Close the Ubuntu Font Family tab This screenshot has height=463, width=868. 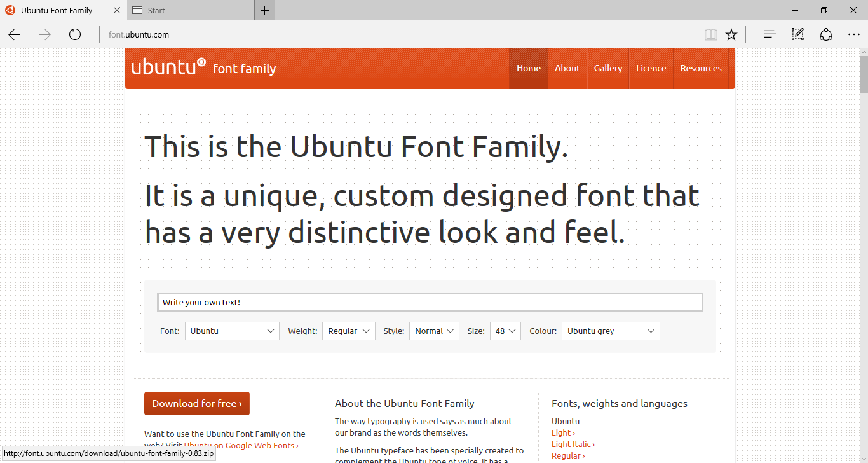(x=116, y=10)
